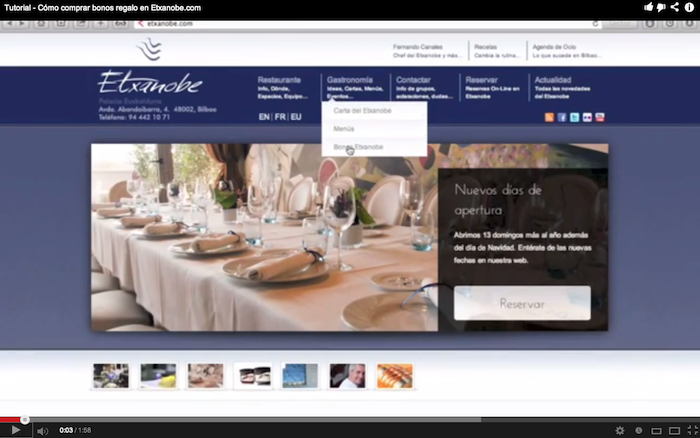Open the Twitter social icon
Screen dimensions: 700x438
pos(575,117)
